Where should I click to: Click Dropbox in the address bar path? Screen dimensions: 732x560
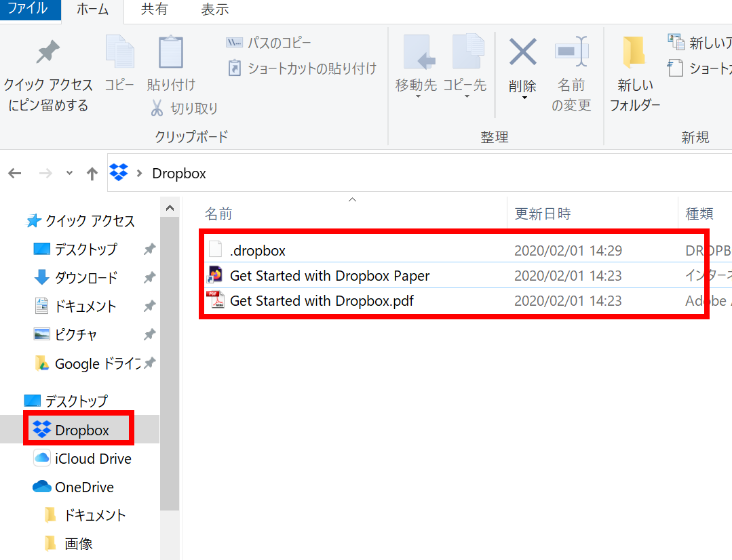[179, 174]
